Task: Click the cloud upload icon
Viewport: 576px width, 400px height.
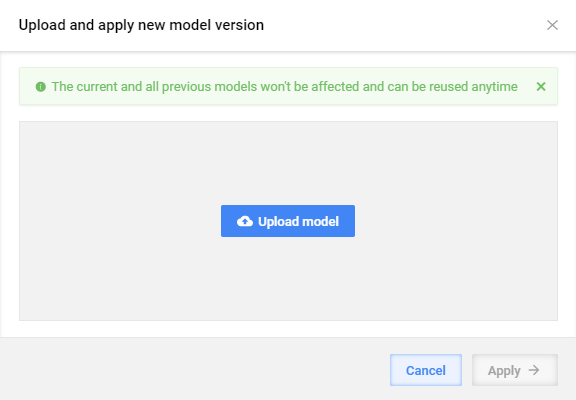Action: (x=245, y=221)
